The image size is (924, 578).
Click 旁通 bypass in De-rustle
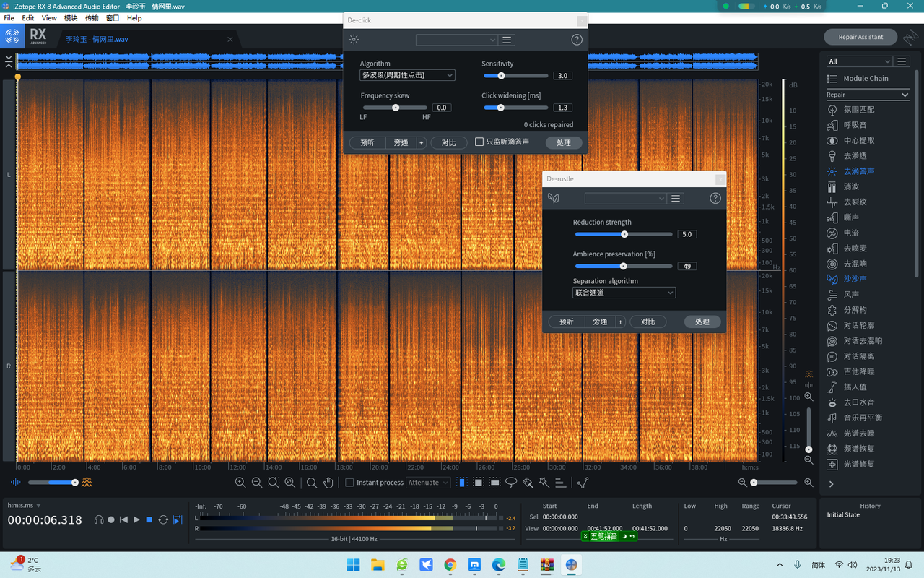coord(600,322)
